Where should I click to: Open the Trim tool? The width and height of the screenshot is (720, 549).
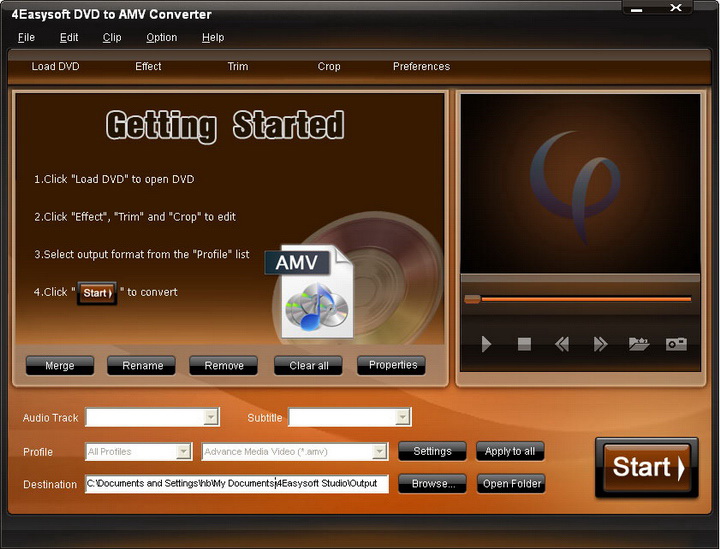coord(238,67)
